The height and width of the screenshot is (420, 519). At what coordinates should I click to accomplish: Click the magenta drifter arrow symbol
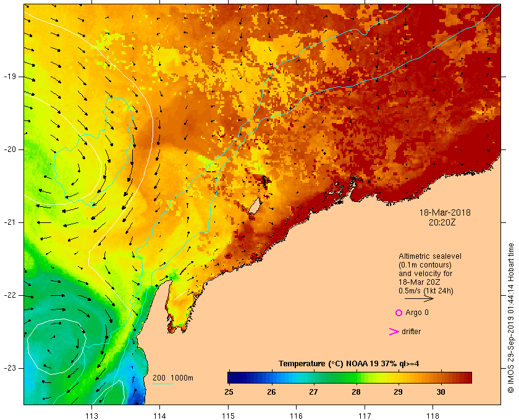pyautogui.click(x=394, y=332)
